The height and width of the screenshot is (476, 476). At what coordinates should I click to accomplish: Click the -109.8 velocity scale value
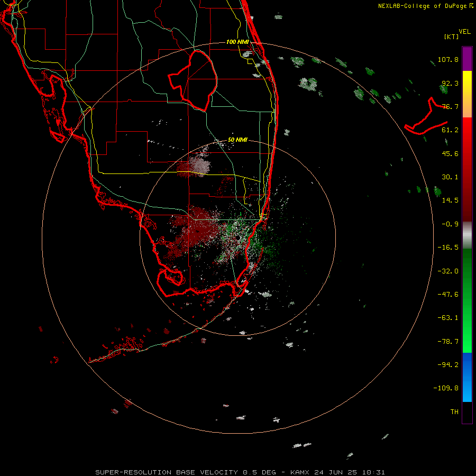click(446, 388)
